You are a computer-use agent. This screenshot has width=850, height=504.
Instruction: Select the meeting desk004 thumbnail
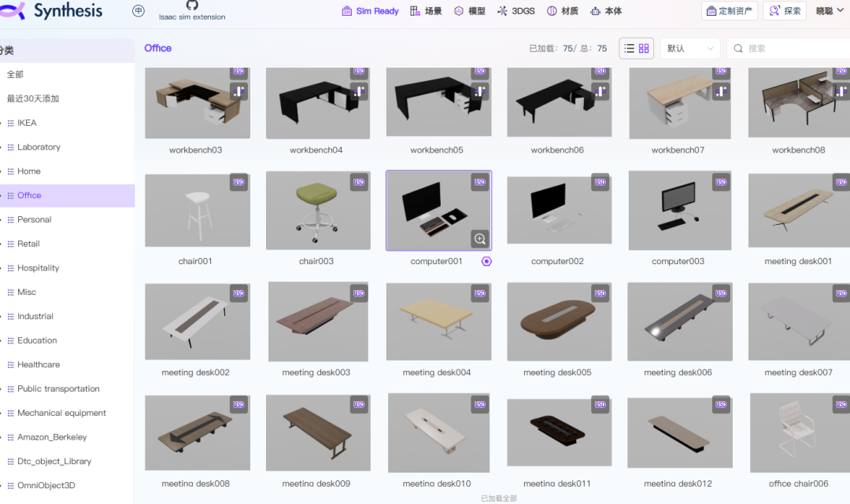coord(438,321)
